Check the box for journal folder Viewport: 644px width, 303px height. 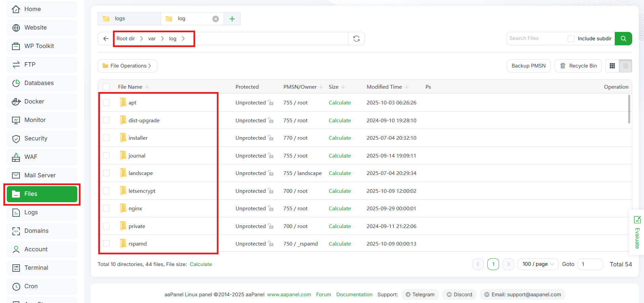tap(106, 156)
